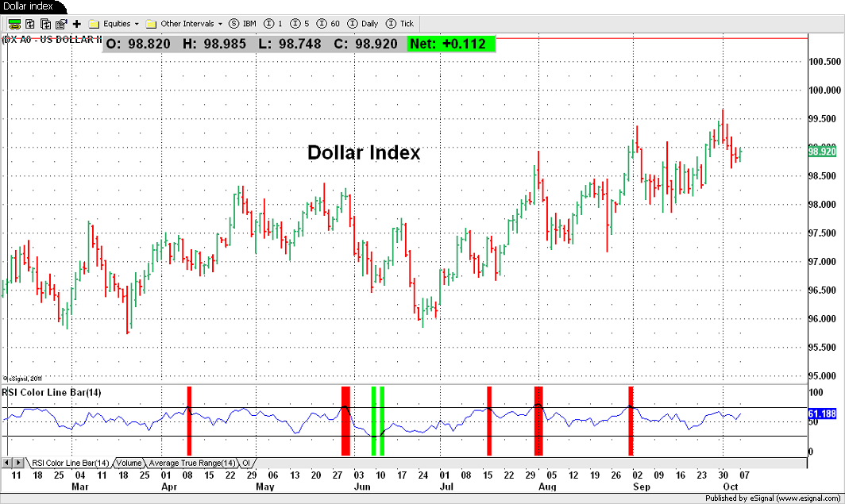Screen dimensions: 845x504
Task: Open the RSI Color Line Bar(14) tab
Action: [x=70, y=463]
